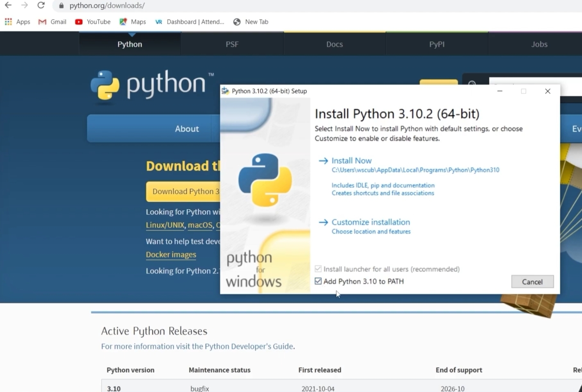
Task: Open the Gmail bookmark
Action: [52, 22]
